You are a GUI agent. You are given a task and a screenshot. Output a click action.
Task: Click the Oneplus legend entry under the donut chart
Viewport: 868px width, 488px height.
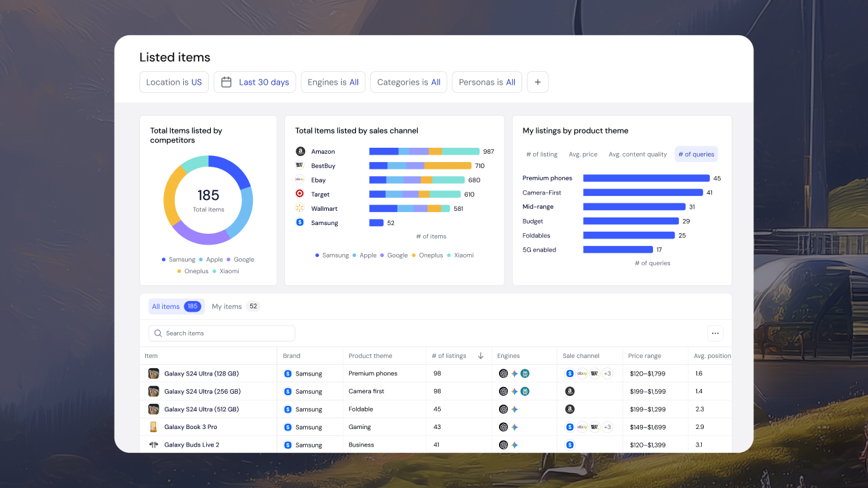[x=193, y=271]
